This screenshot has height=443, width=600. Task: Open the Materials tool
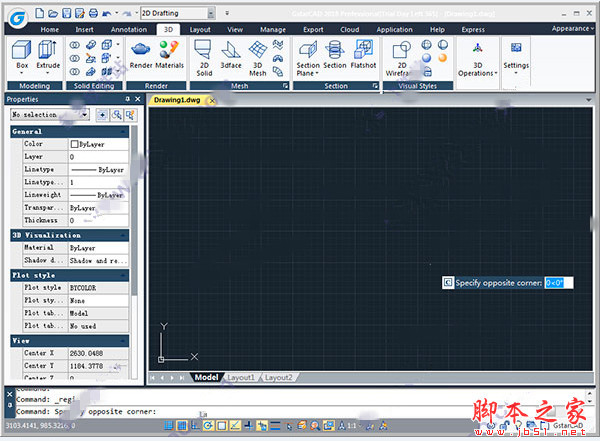click(169, 54)
